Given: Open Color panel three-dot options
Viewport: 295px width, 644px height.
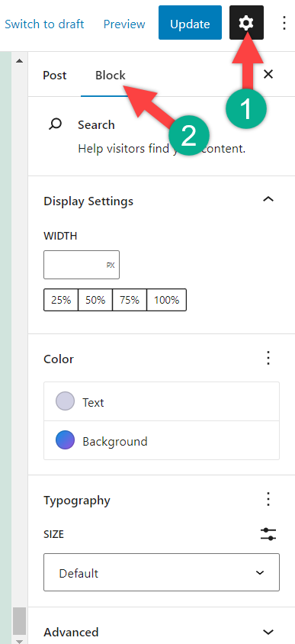Looking at the screenshot, I should [268, 358].
